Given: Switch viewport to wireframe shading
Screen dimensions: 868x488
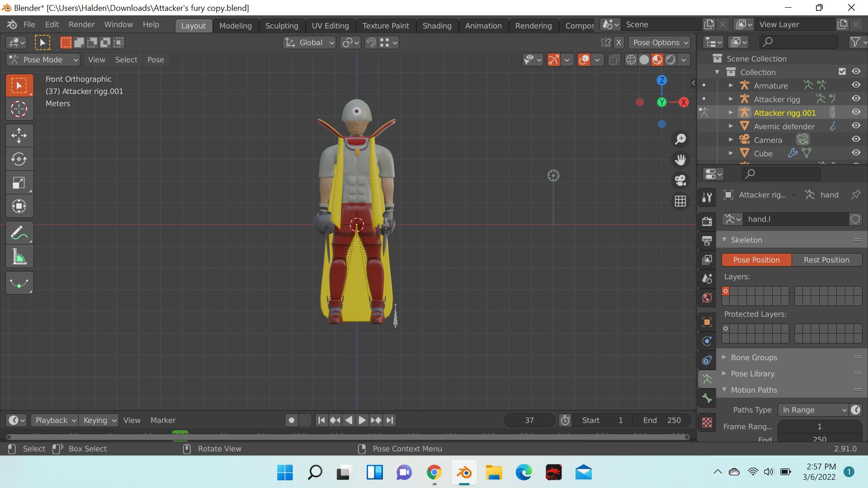Looking at the screenshot, I should [x=631, y=59].
